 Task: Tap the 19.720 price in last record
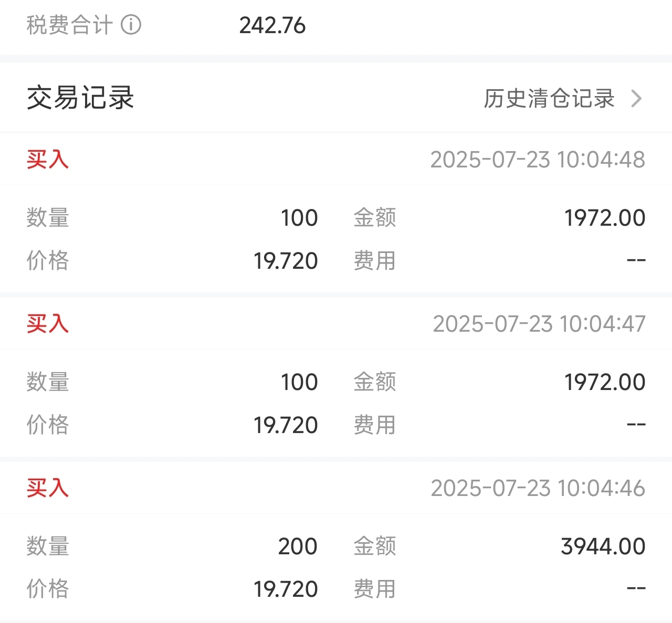pyautogui.click(x=286, y=589)
